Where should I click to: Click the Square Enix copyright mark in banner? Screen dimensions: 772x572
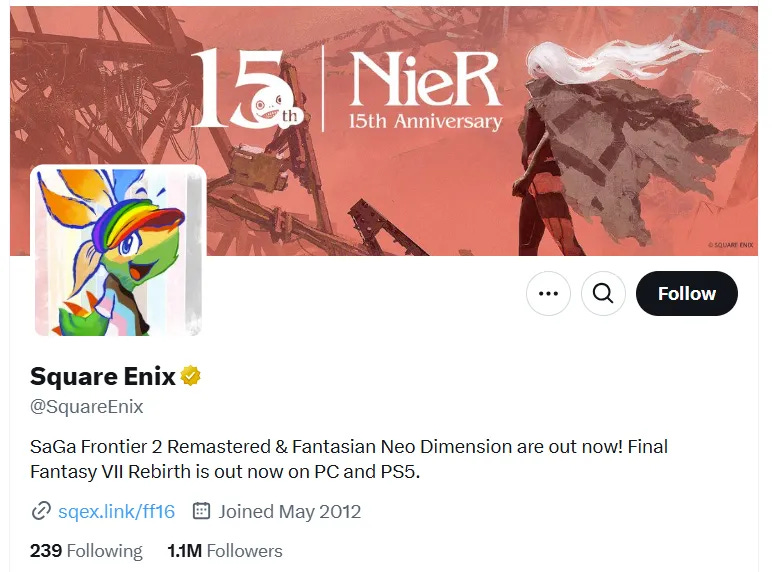731,245
